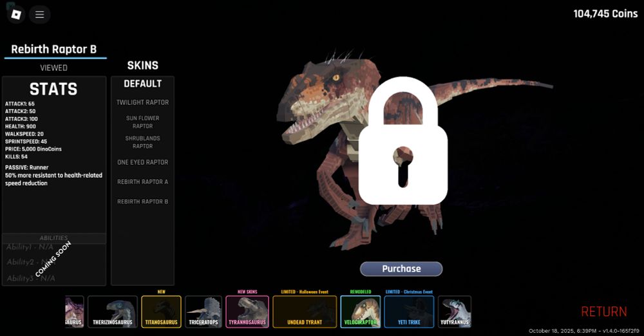This screenshot has height=336, width=644.
Task: Choose the Sun Flower Raptor skin
Action: click(142, 122)
